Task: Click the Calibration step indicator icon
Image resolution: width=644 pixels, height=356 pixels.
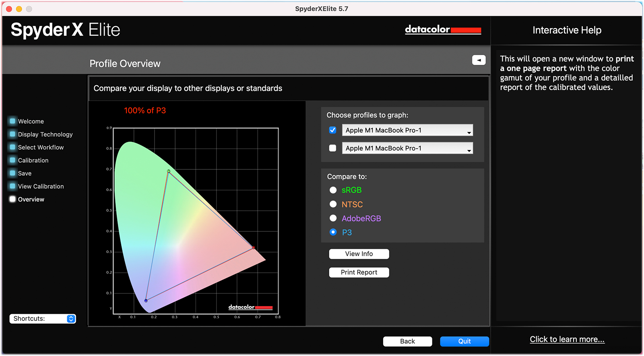Action: (12, 160)
